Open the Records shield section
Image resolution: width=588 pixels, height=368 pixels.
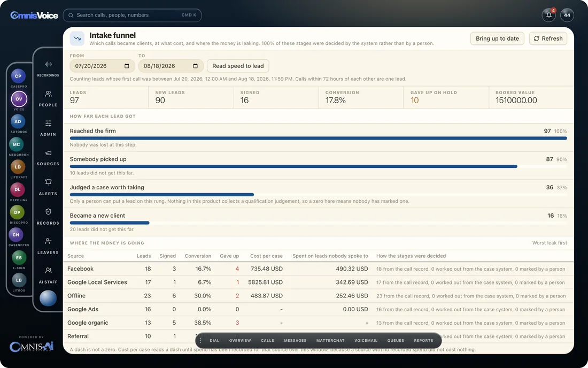tap(48, 216)
